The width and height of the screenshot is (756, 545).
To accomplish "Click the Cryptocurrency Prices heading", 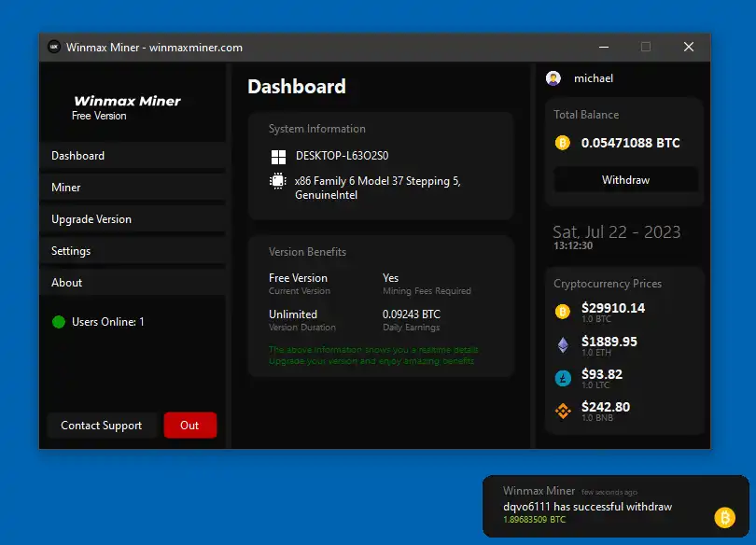I will (608, 284).
